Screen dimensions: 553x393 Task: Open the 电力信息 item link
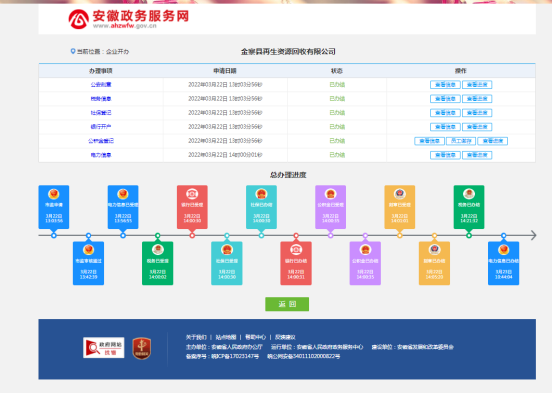pos(101,155)
